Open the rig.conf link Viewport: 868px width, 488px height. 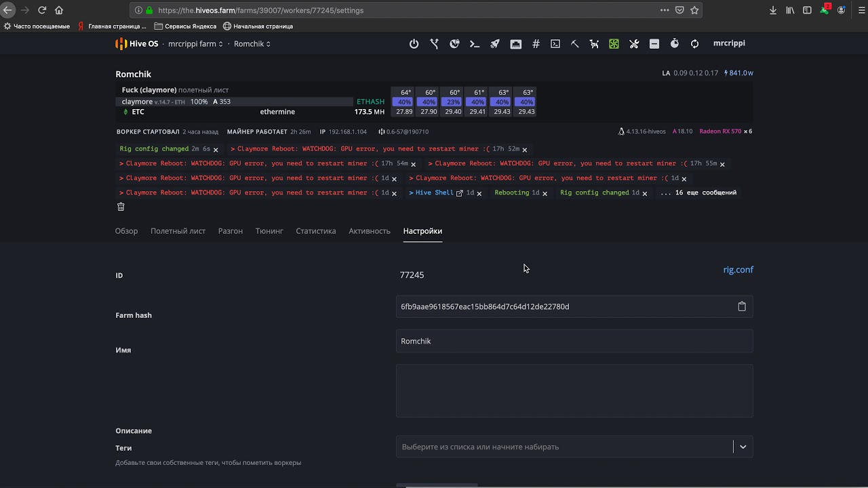tap(738, 270)
